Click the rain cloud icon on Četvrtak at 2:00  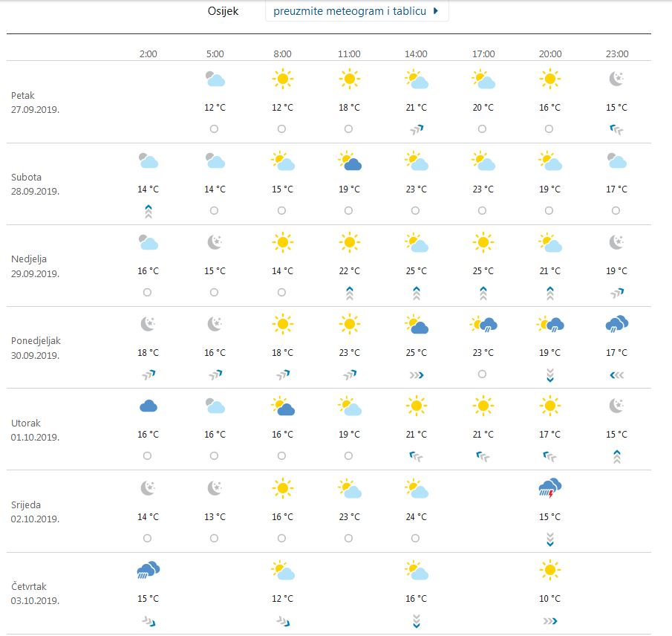click(x=148, y=570)
